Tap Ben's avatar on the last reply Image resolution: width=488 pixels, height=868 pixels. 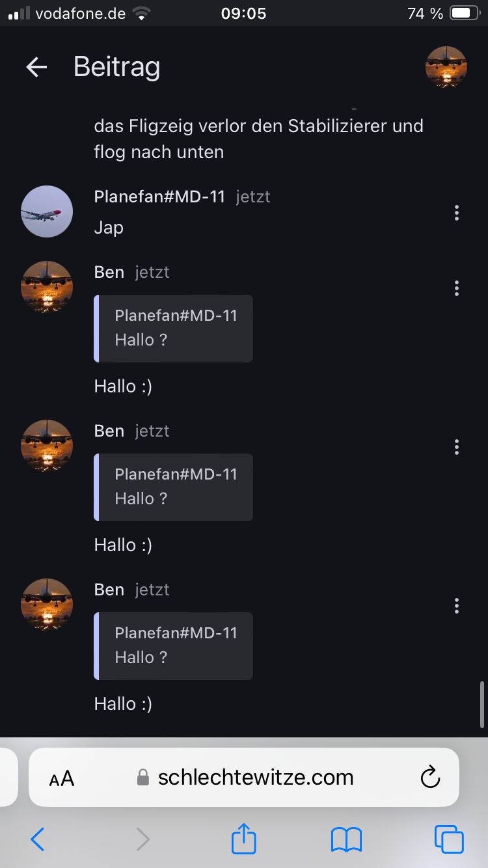point(47,604)
